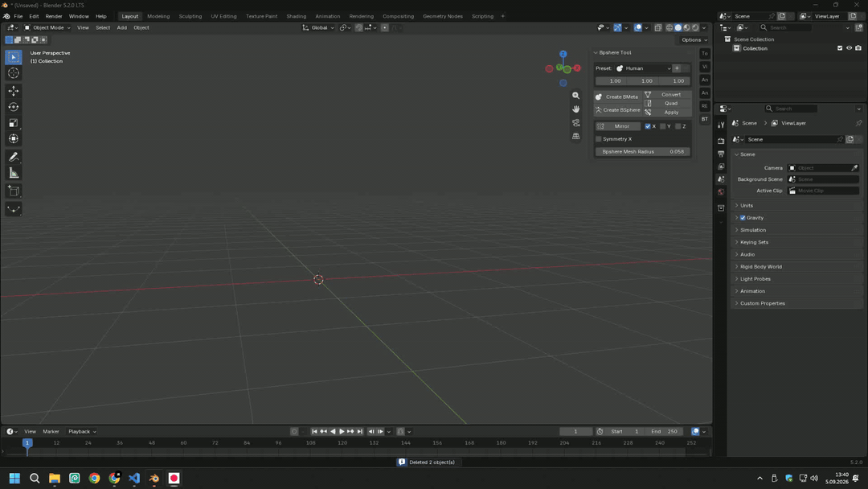Choose the Add Cube tool
The image size is (868, 489).
[14, 191]
